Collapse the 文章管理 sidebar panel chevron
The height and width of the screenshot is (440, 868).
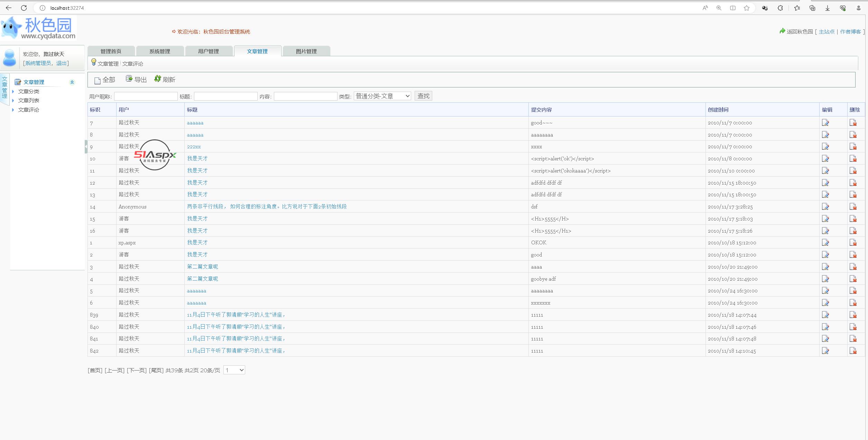coord(72,82)
